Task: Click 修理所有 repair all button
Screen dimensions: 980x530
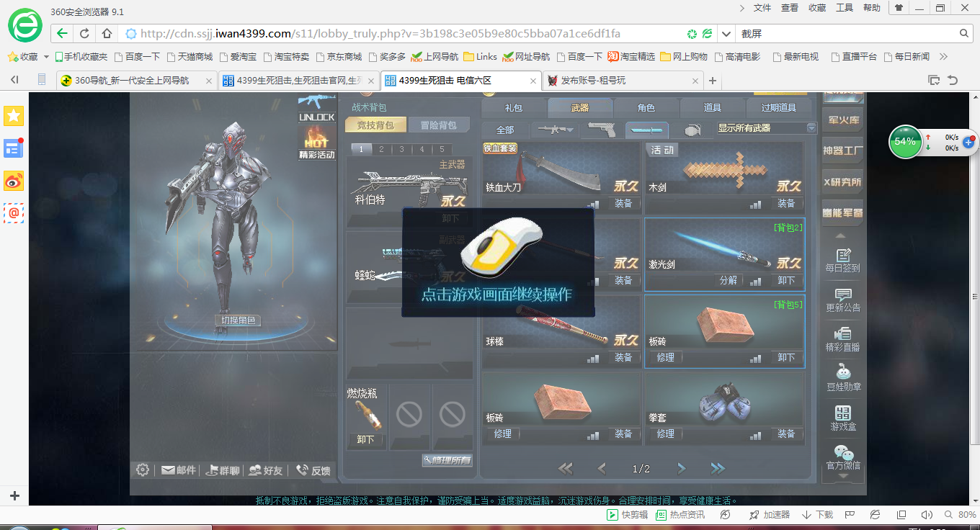Action: (447, 460)
